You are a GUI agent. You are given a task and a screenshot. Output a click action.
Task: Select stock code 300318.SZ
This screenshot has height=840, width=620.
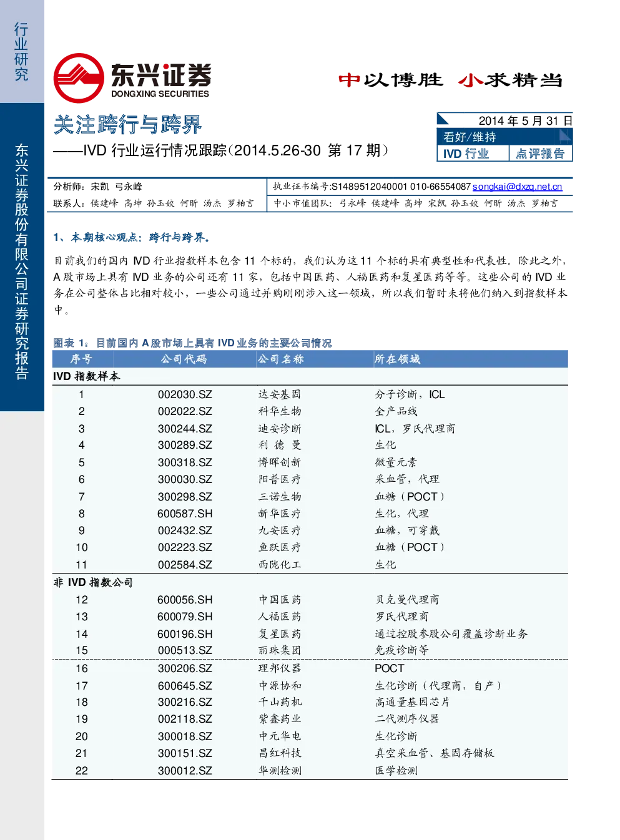[185, 462]
